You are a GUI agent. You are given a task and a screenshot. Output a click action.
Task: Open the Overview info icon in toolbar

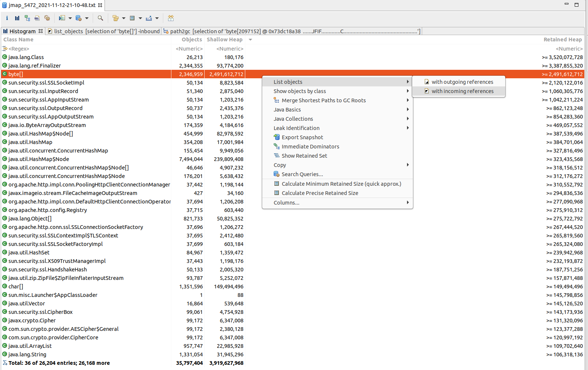click(7, 18)
